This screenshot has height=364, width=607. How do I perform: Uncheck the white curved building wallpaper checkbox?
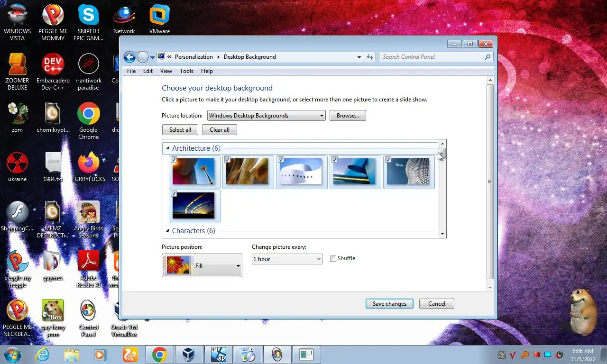[x=281, y=160]
